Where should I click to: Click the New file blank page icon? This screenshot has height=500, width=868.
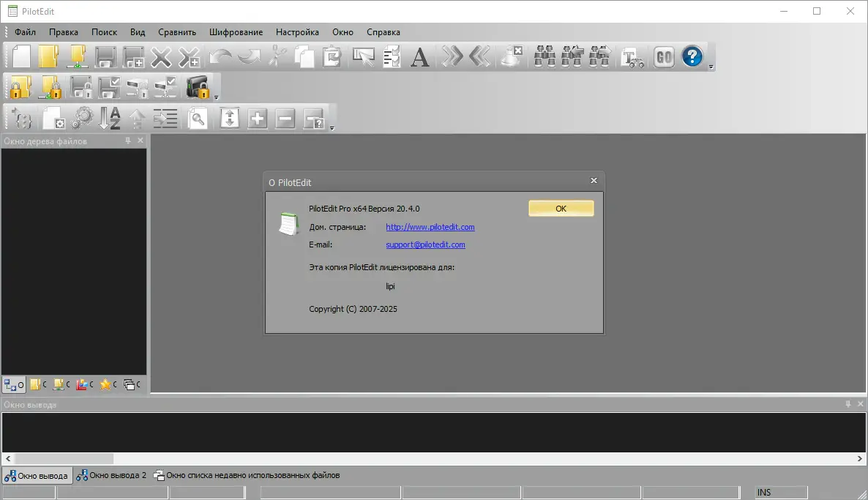click(x=21, y=57)
